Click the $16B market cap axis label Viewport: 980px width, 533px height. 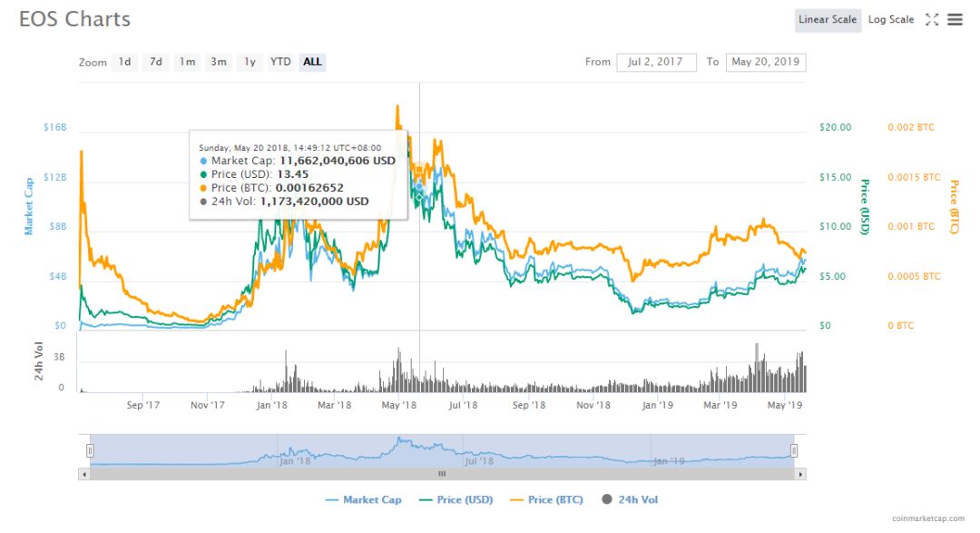pyautogui.click(x=55, y=127)
